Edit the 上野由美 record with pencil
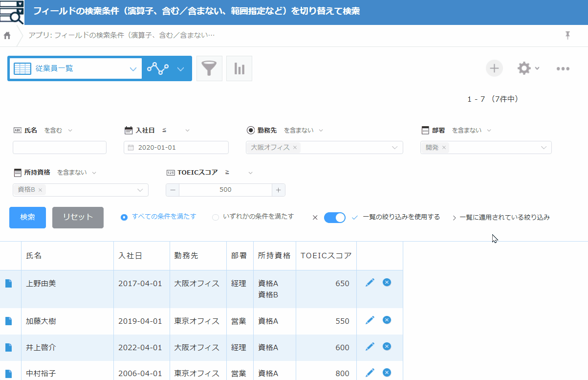The image size is (588, 380). (x=370, y=282)
